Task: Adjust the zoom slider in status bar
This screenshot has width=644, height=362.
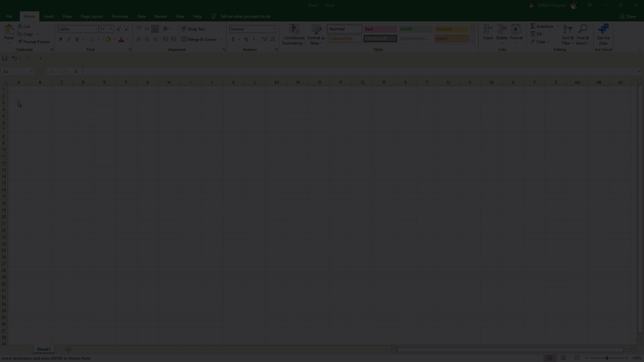Action: point(607,358)
